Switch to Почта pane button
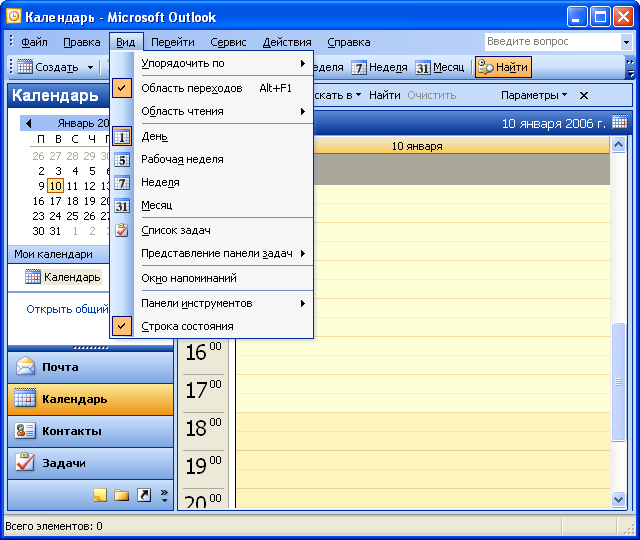 coord(91,367)
